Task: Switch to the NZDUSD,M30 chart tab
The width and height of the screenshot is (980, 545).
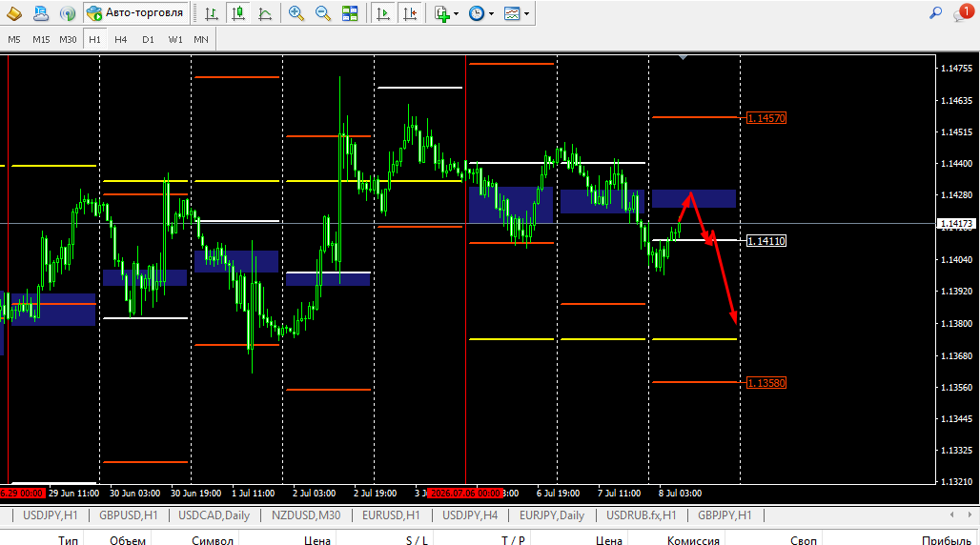Action: coord(306,515)
